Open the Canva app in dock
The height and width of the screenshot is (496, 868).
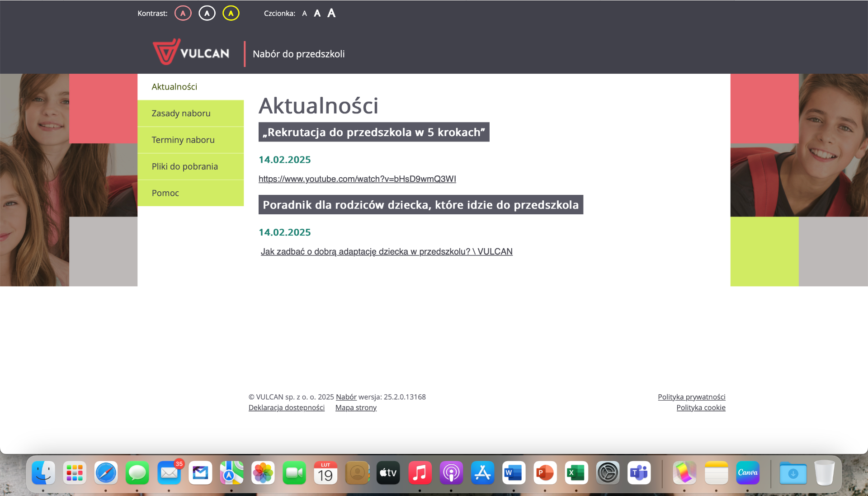747,473
